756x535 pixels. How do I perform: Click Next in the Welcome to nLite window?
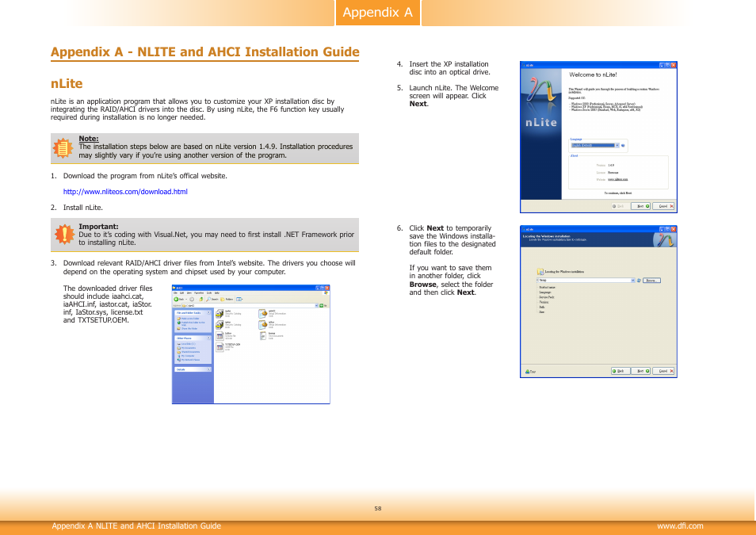[x=641, y=206]
